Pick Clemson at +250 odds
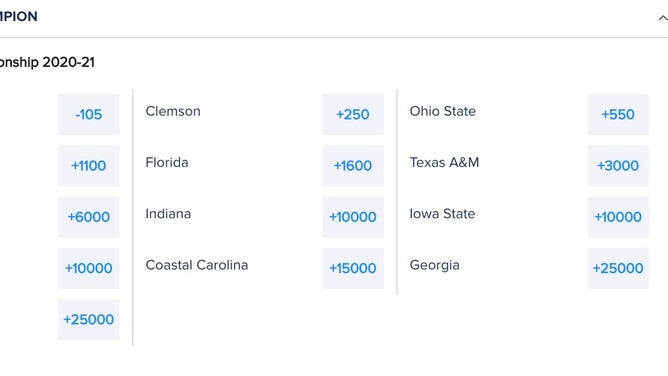Image resolution: width=668 pixels, height=376 pixels. click(x=353, y=115)
